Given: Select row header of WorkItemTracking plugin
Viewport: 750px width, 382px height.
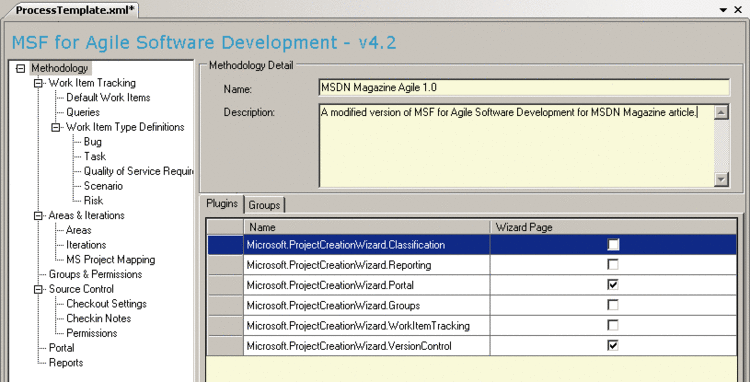Looking at the screenshot, I should pyautogui.click(x=225, y=326).
